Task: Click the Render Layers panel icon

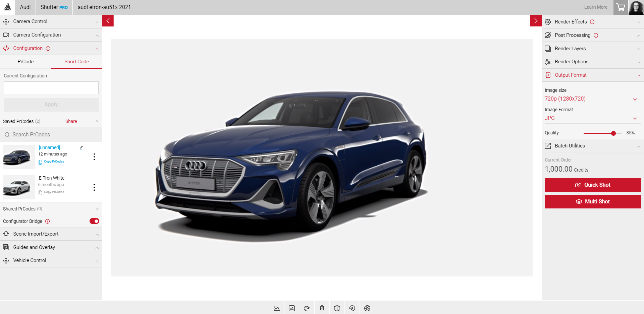Action: (x=548, y=49)
